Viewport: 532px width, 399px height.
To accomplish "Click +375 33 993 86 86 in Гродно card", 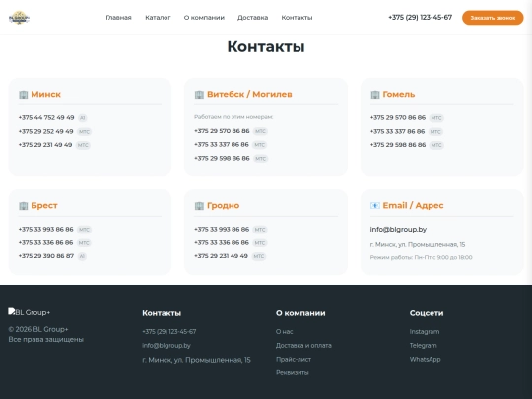I will point(222,229).
